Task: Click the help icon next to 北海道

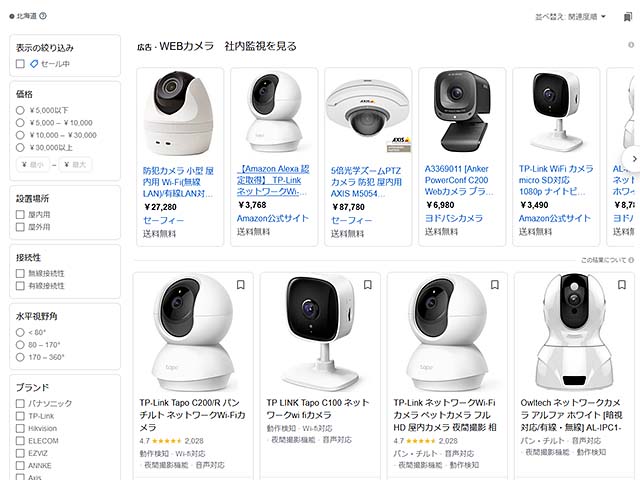Action: pos(43,16)
